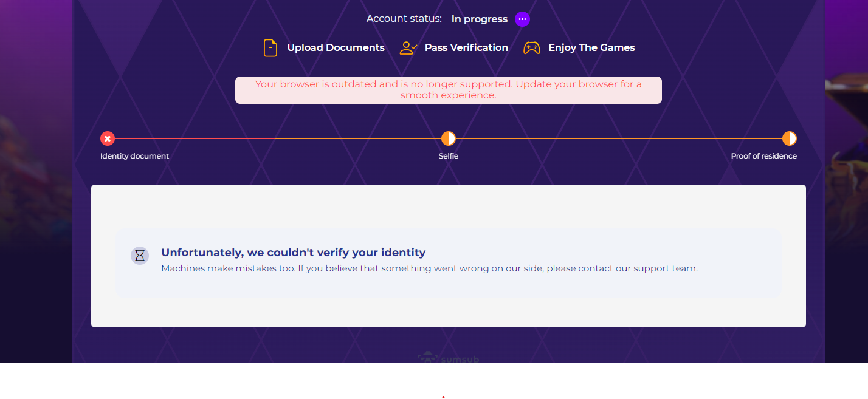
Task: Click the Upload Documents file icon
Action: click(x=270, y=48)
